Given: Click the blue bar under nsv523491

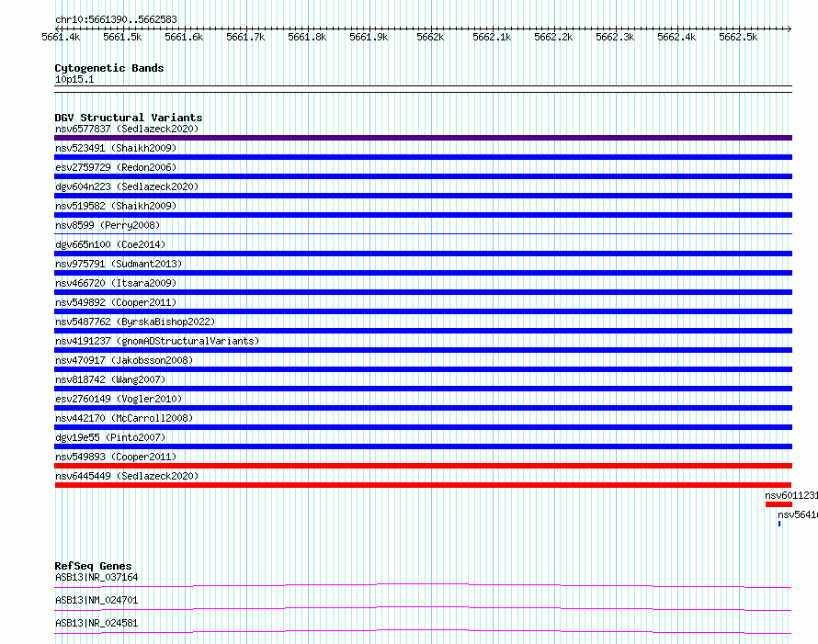Looking at the screenshot, I should [423, 157].
